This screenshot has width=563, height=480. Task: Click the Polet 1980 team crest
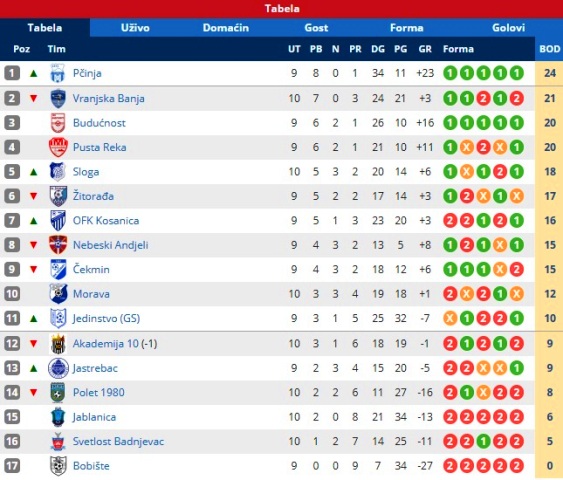57,392
